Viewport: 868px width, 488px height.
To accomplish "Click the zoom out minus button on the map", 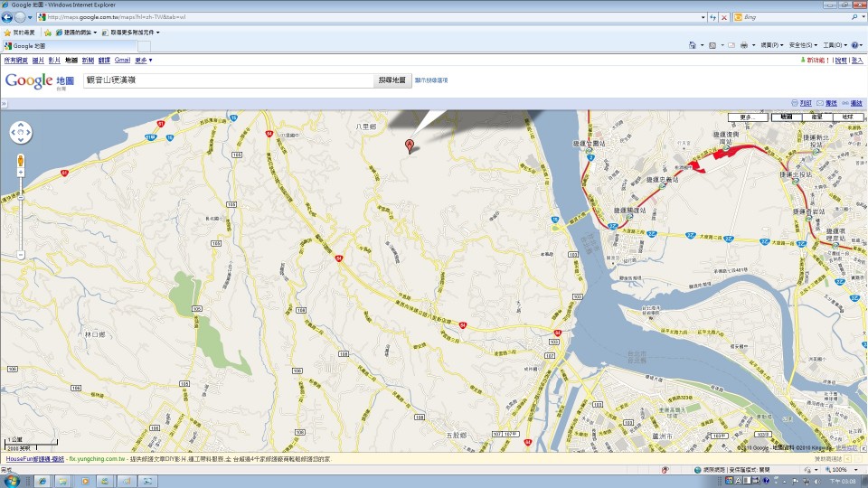I will coord(21,256).
